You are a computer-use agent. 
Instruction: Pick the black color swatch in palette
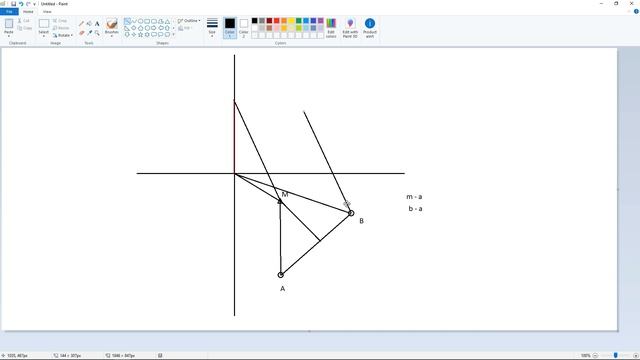click(x=254, y=20)
